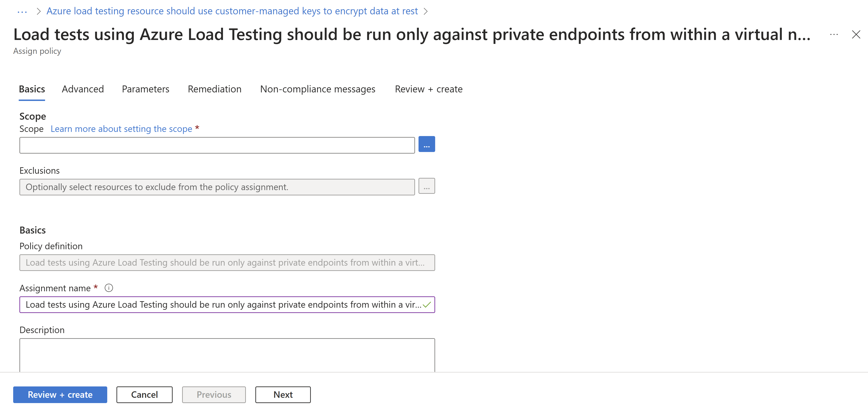The width and height of the screenshot is (868, 410).
Task: Click the Remediation tab
Action: tap(214, 88)
